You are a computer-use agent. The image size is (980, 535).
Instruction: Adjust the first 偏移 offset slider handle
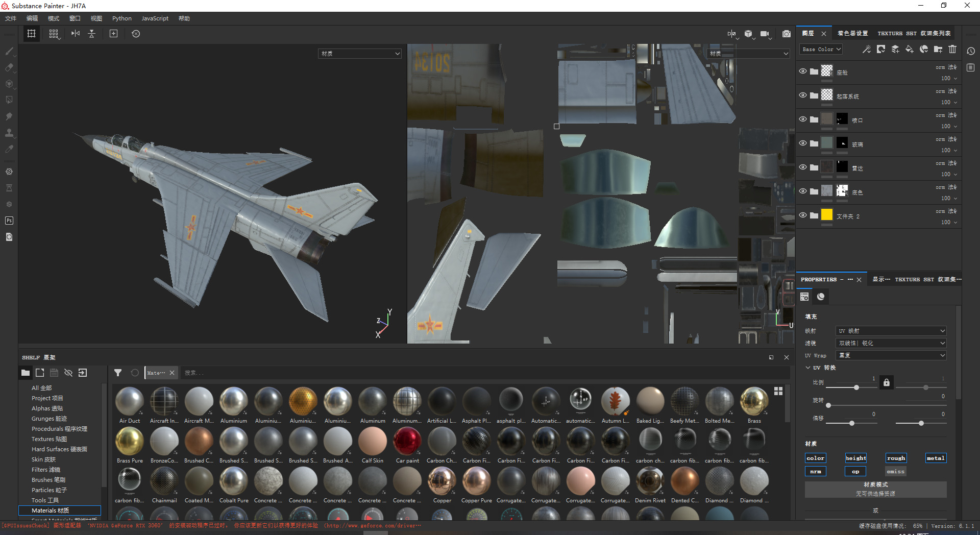point(852,423)
